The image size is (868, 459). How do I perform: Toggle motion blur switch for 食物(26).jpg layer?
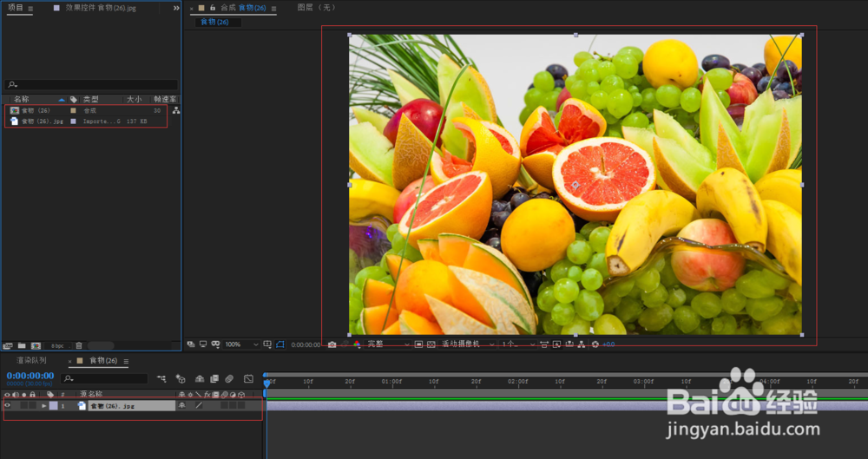224,406
